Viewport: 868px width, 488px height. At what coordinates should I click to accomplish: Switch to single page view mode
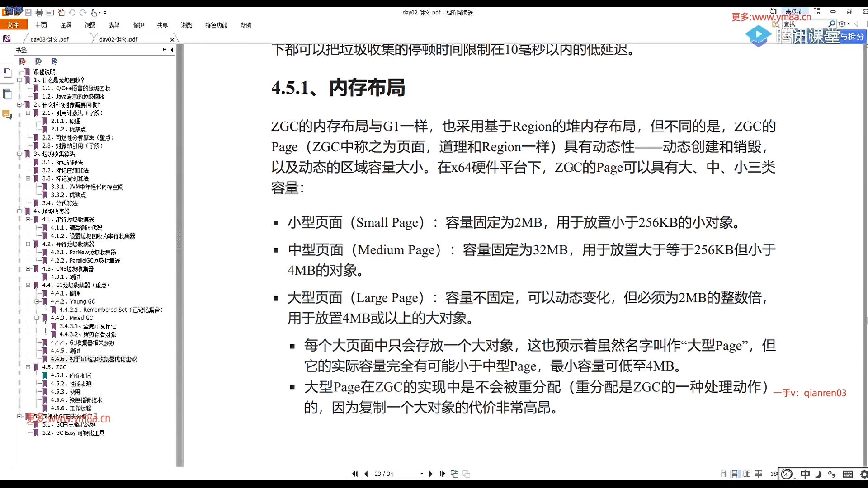723,474
